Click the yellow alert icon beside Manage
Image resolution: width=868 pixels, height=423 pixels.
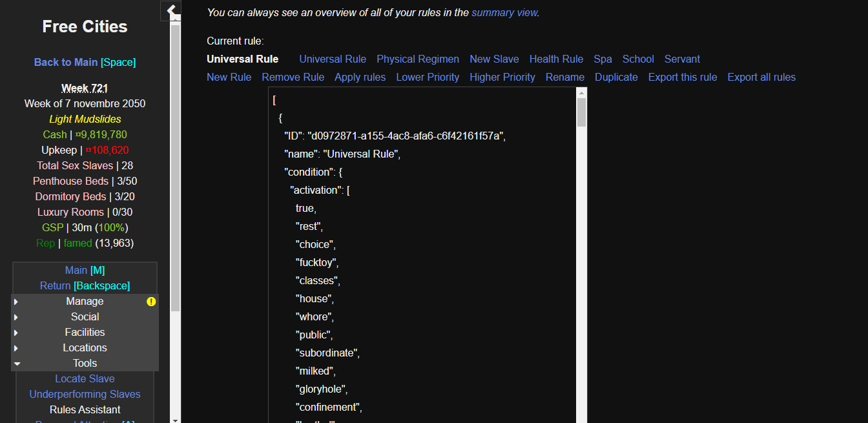click(151, 302)
